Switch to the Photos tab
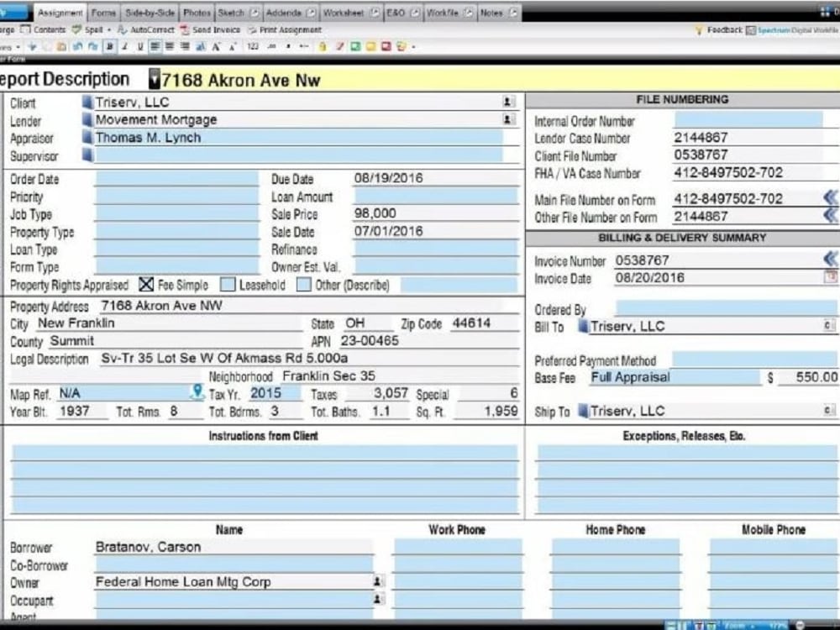The width and height of the screenshot is (840, 630). (197, 13)
